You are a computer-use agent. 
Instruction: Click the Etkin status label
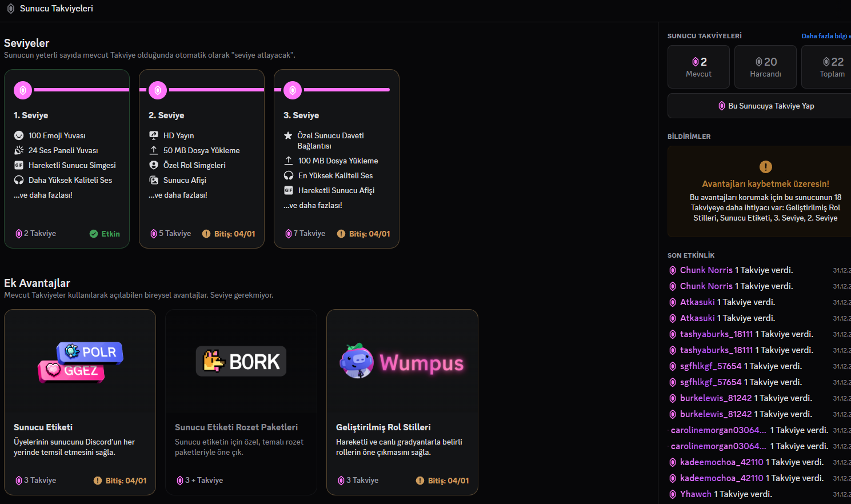pos(111,234)
